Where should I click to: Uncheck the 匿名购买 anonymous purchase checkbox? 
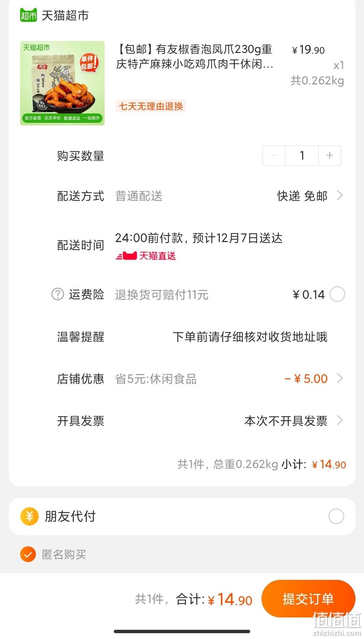coord(28,554)
